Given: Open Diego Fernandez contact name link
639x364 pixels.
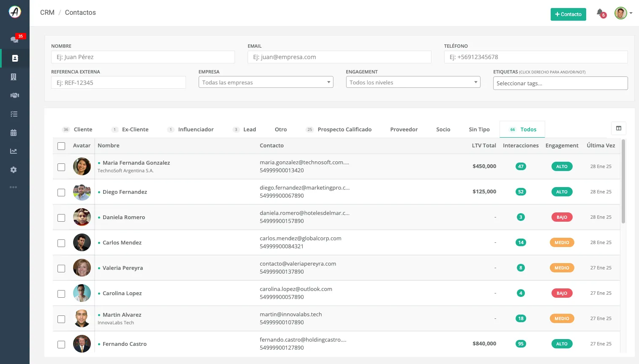Looking at the screenshot, I should pos(125,192).
